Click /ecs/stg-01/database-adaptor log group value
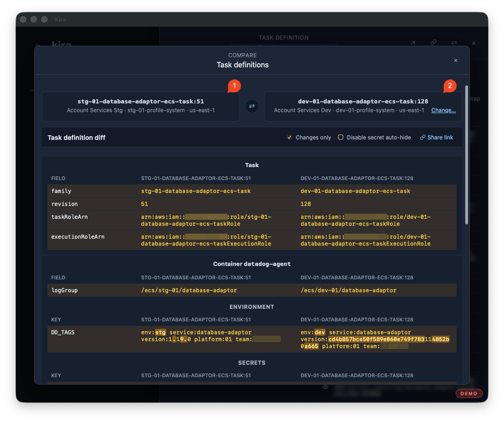 [x=189, y=290]
